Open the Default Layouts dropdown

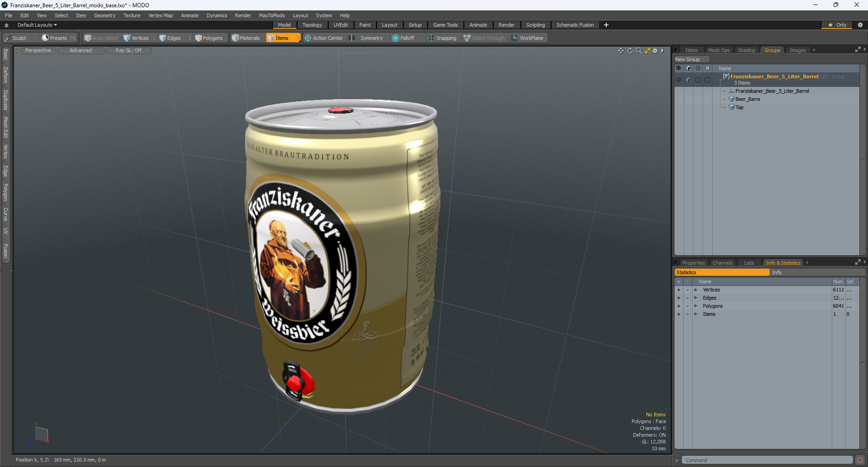click(37, 25)
